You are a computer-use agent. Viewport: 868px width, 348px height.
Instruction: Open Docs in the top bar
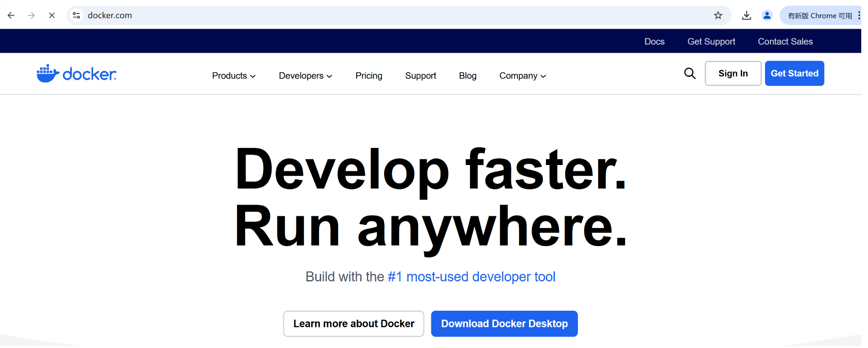pyautogui.click(x=654, y=41)
